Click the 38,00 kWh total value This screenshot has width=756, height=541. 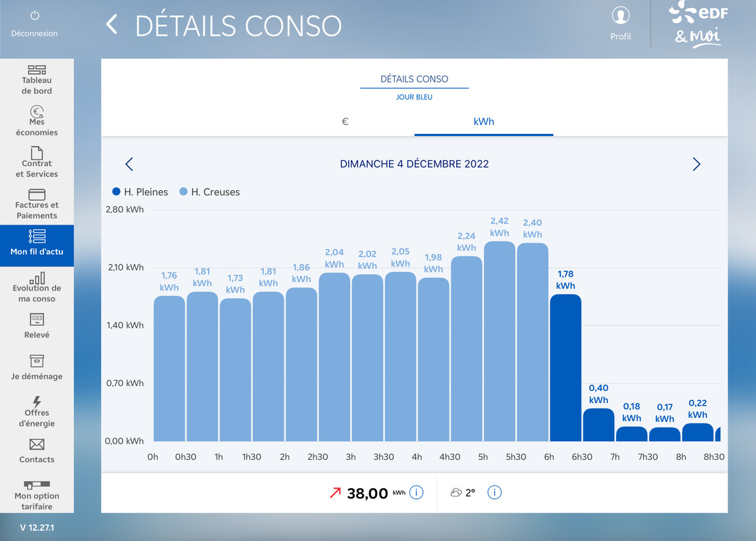pyautogui.click(x=368, y=493)
